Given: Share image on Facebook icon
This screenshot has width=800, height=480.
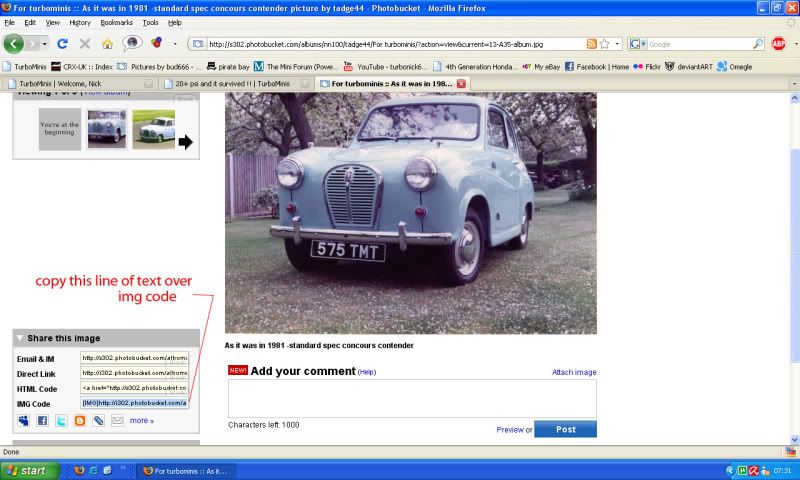Looking at the screenshot, I should 42,420.
